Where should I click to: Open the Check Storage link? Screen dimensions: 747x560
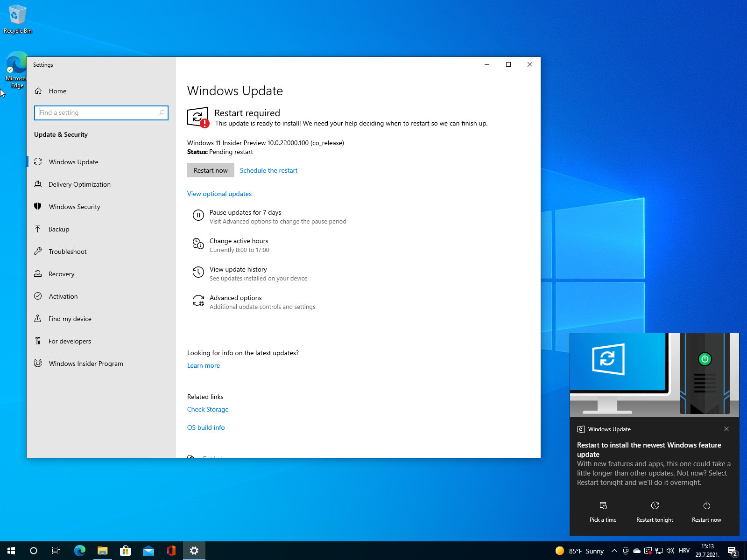(208, 409)
